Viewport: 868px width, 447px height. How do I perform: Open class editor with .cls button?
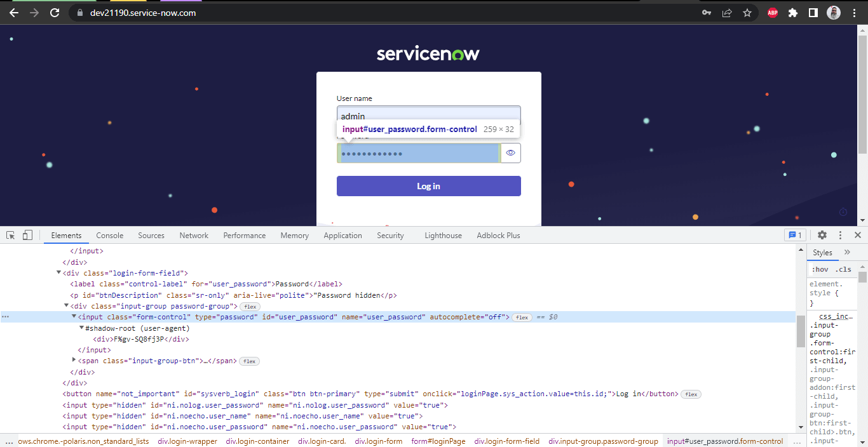coord(842,269)
